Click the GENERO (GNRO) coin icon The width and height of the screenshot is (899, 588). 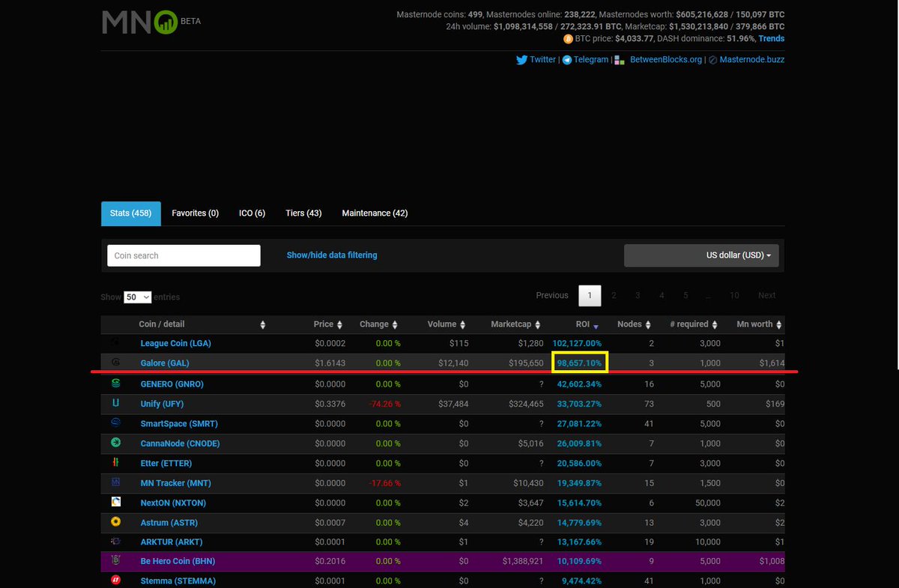tap(116, 383)
